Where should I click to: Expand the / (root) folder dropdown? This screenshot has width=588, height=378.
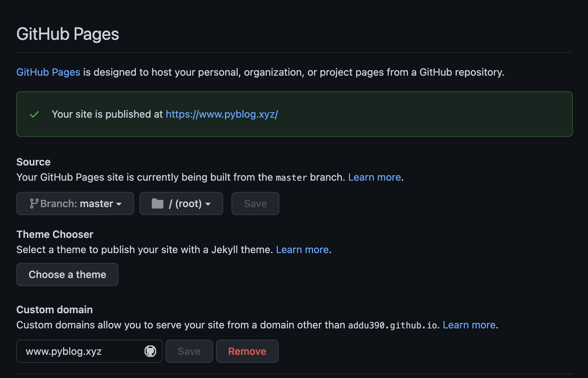tap(181, 203)
